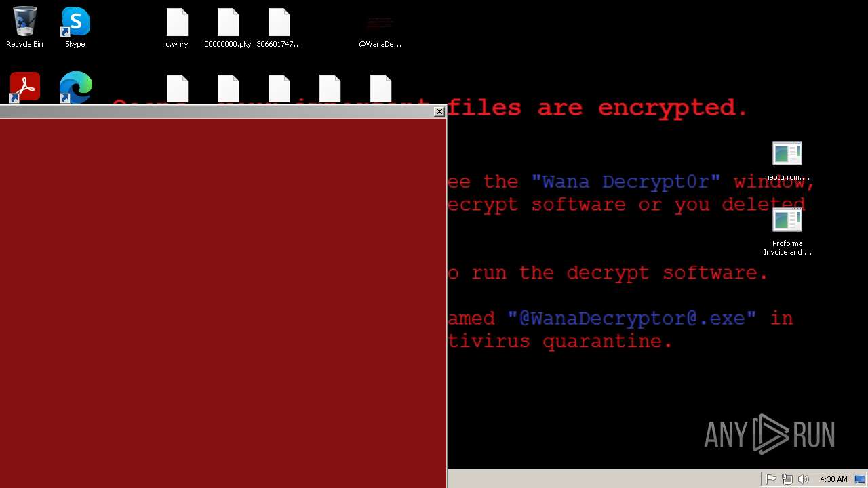This screenshot has width=868, height=488.
Task: Select the Microsoft Edge shortcut icon
Action: tap(75, 87)
